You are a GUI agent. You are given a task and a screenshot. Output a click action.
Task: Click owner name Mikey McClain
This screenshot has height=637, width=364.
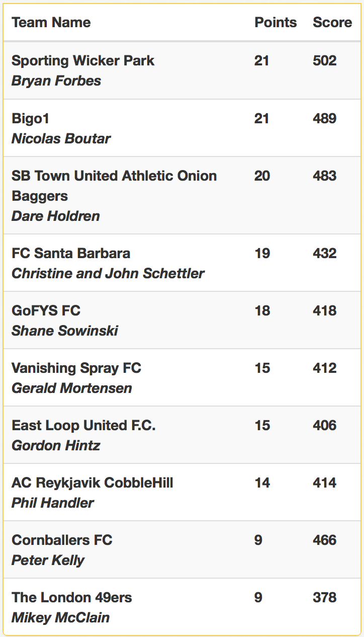pyautogui.click(x=60, y=617)
